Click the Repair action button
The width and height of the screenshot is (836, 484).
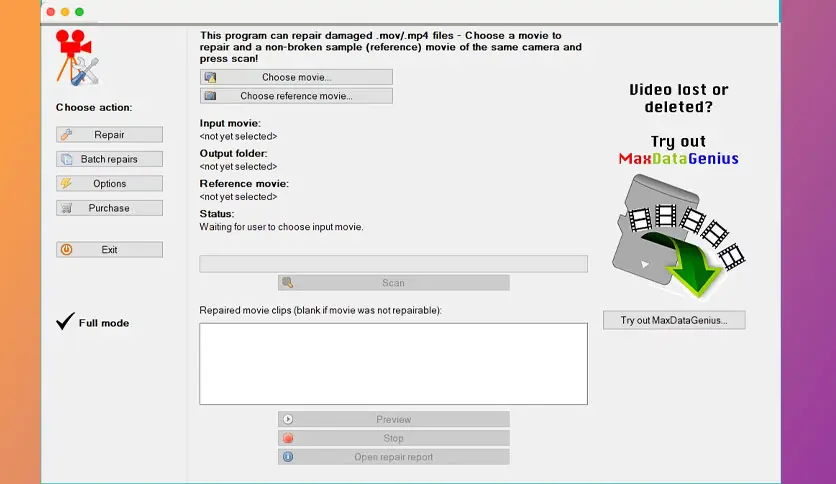click(x=109, y=134)
